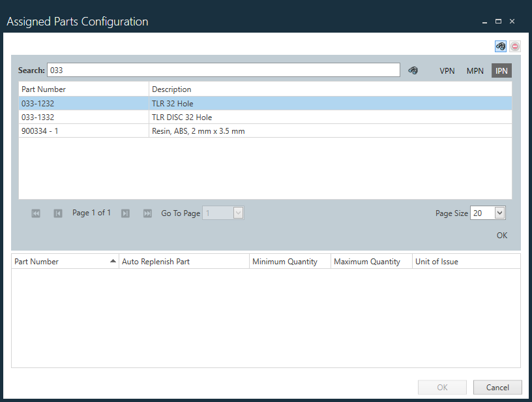Click the binoculars search icon beside the search box

pyautogui.click(x=413, y=69)
